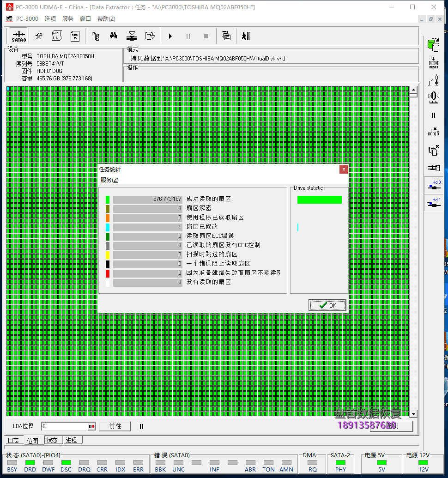Screen dimensions: 448x478
Task: Open the PC-3000 menu
Action: coord(27,19)
